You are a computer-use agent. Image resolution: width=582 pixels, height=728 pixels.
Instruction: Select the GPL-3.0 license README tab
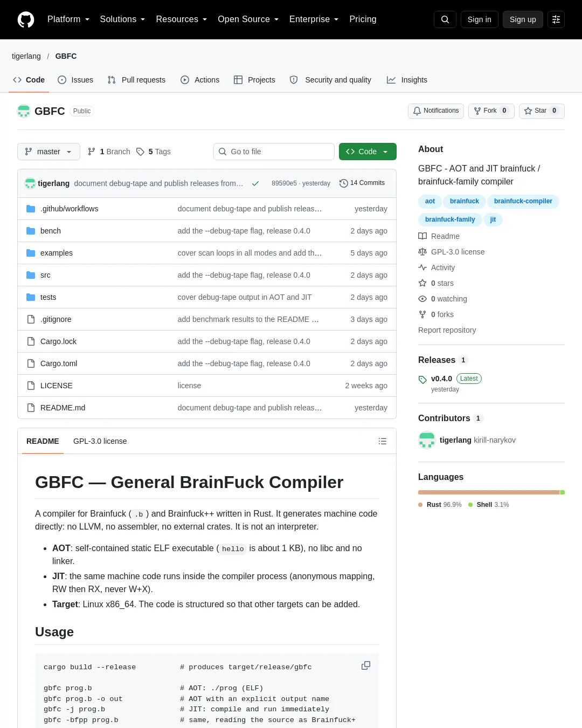tap(100, 441)
